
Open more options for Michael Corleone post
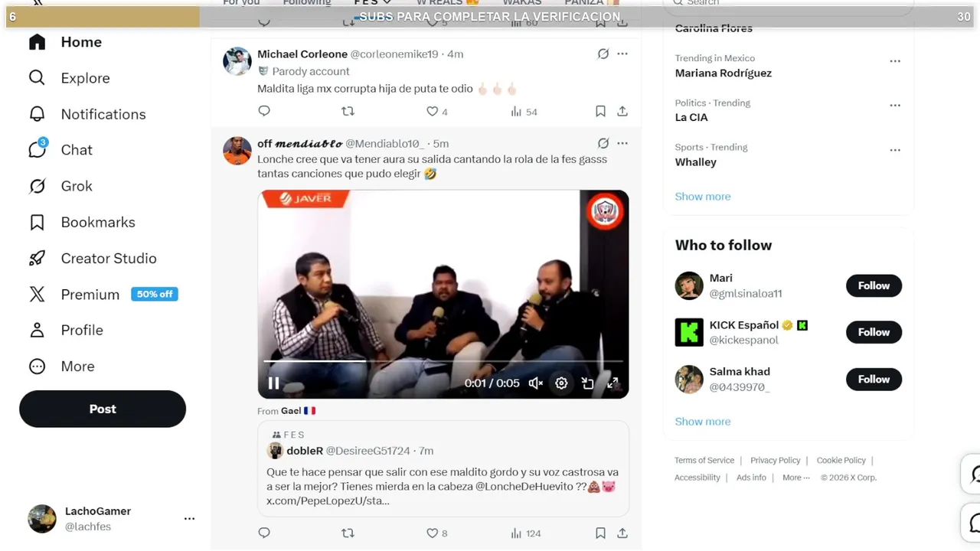(622, 54)
